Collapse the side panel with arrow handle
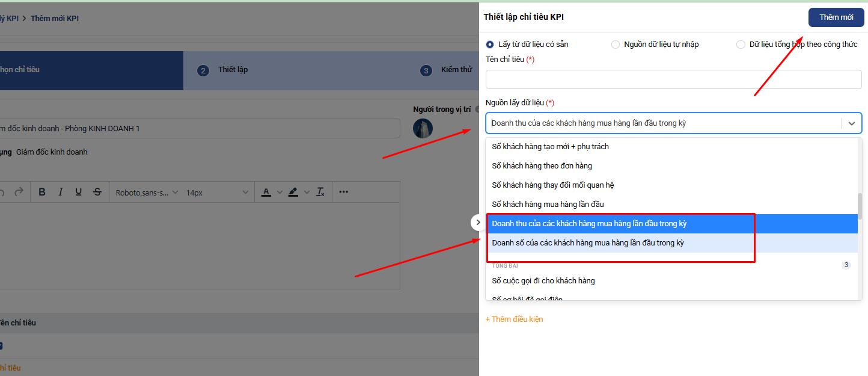Image resolution: width=868 pixels, height=376 pixels. click(x=478, y=223)
